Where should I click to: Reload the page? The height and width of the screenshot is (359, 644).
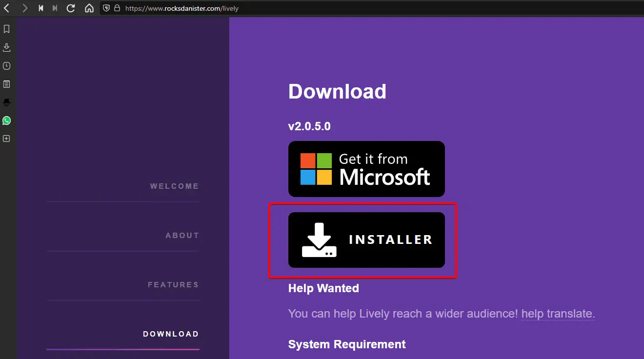pos(71,8)
